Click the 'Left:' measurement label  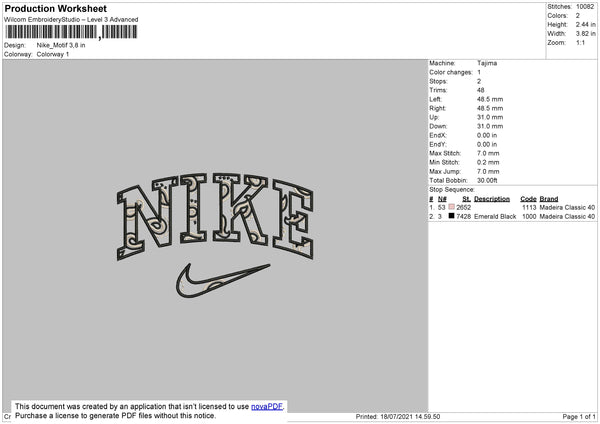coord(435,99)
